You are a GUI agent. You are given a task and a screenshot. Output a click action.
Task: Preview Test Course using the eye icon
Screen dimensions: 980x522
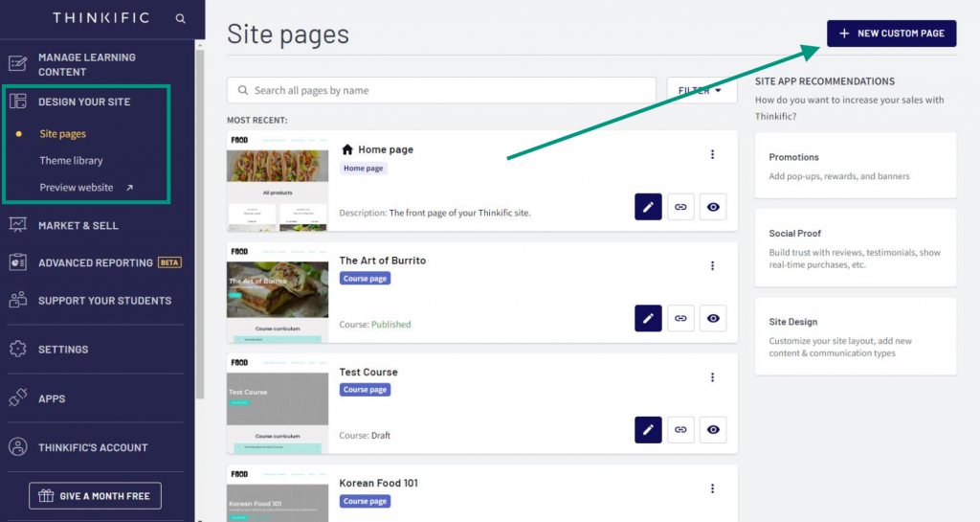point(713,429)
